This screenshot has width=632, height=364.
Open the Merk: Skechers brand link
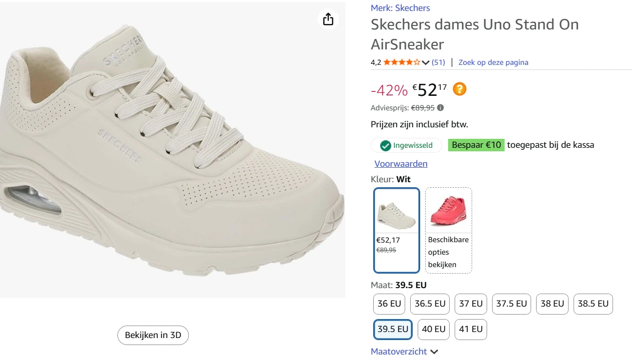(400, 8)
